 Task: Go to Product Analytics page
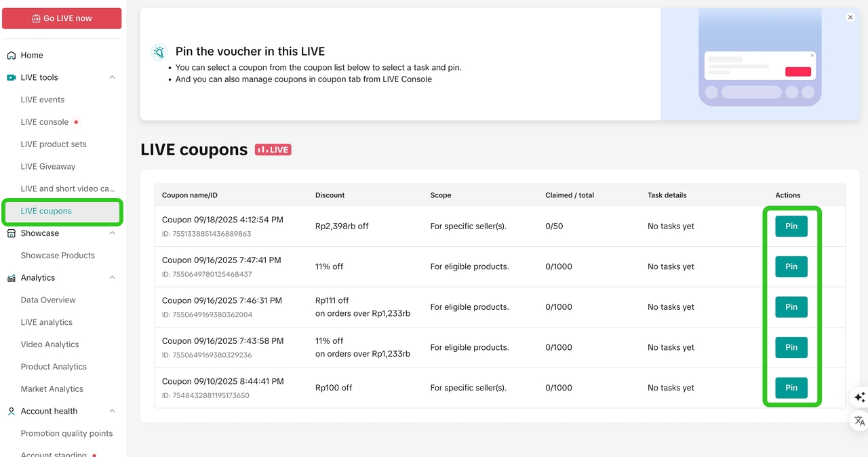tap(54, 367)
